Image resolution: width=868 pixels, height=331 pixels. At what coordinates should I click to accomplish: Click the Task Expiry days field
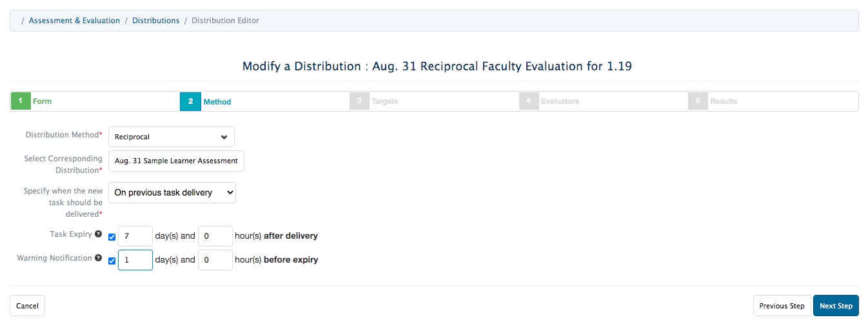tap(135, 236)
